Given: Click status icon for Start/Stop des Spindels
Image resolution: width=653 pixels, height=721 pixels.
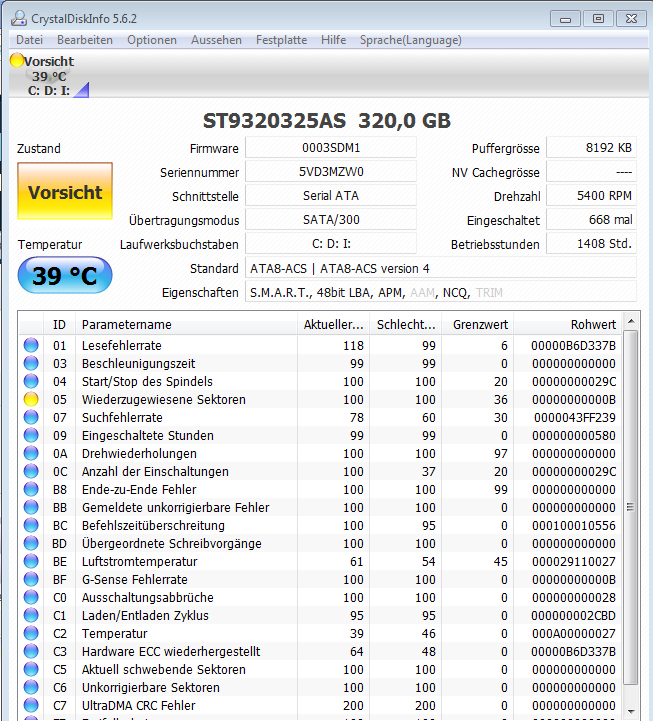Looking at the screenshot, I should [31, 381].
